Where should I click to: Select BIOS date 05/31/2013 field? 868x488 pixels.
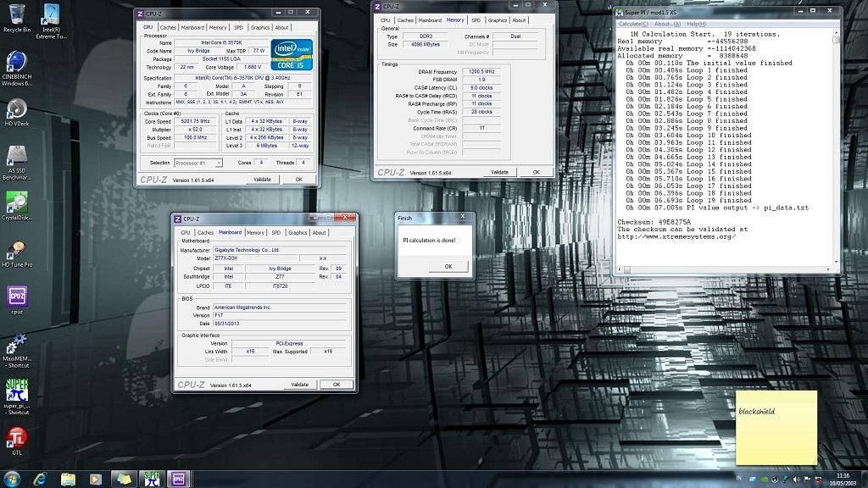coord(280,324)
